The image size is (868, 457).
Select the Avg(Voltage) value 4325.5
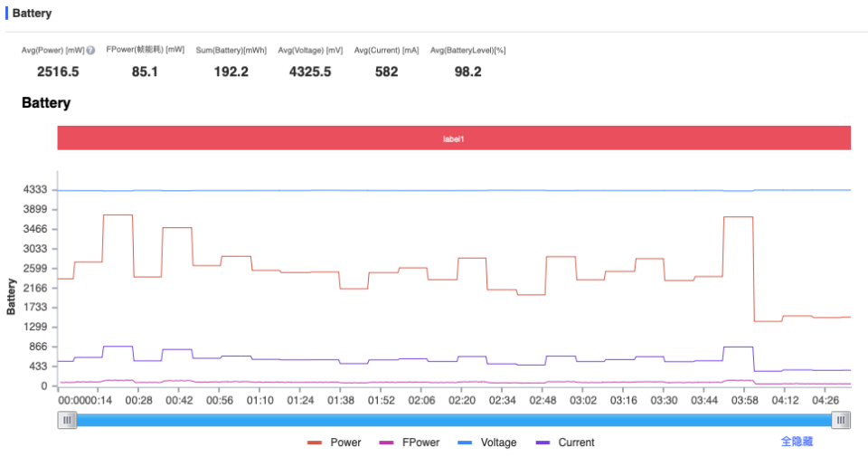point(310,72)
